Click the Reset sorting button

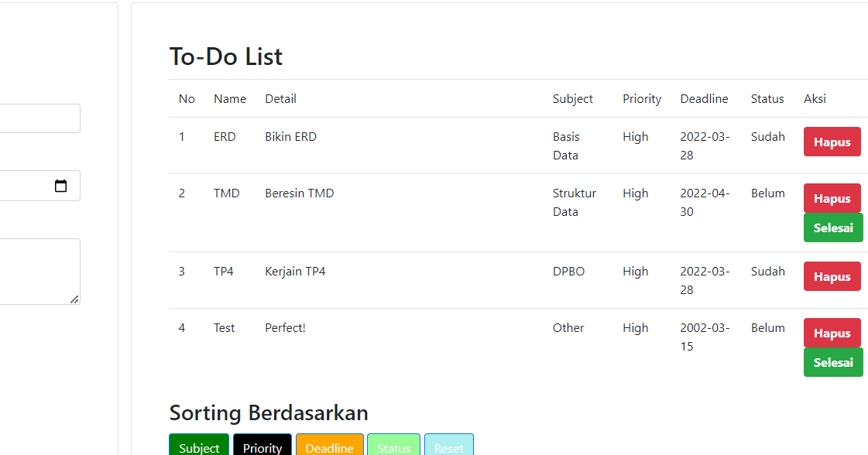(448, 447)
